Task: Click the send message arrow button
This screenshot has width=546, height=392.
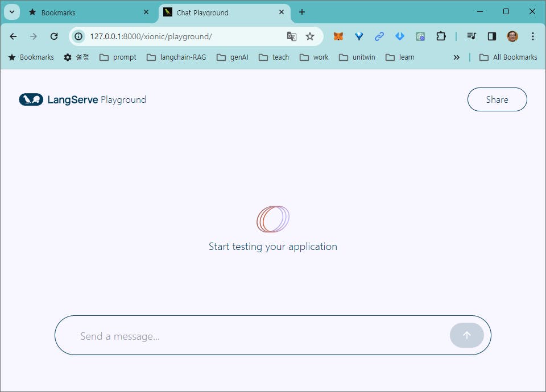Action: tap(466, 335)
